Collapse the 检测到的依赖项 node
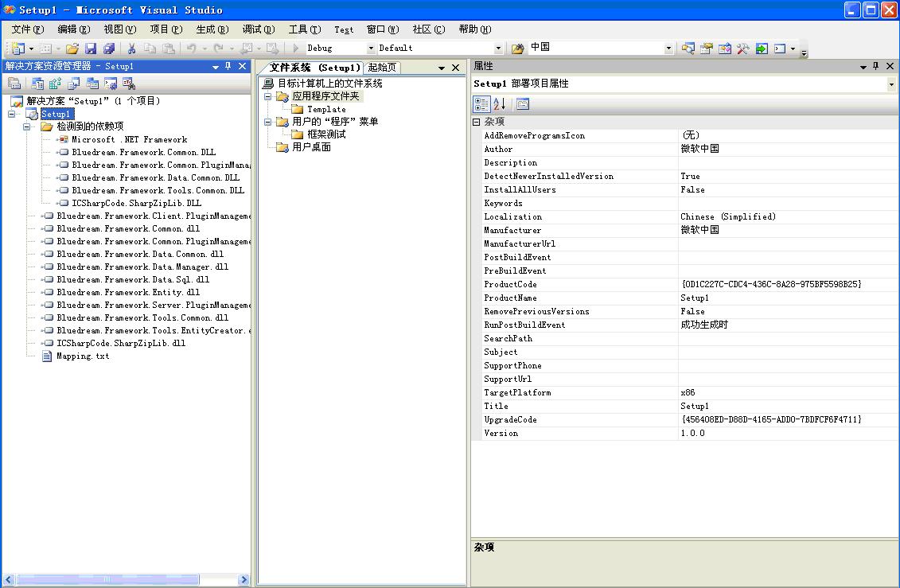The height and width of the screenshot is (588, 900). pyautogui.click(x=26, y=127)
